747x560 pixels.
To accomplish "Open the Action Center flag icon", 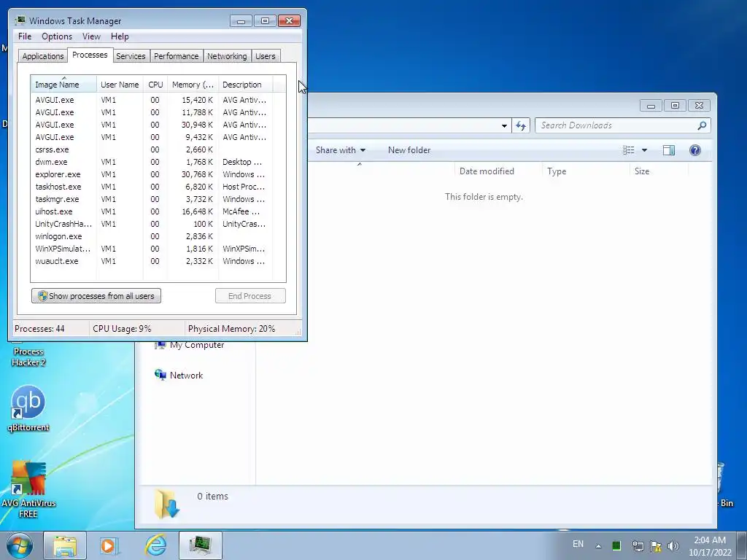I will pyautogui.click(x=656, y=545).
